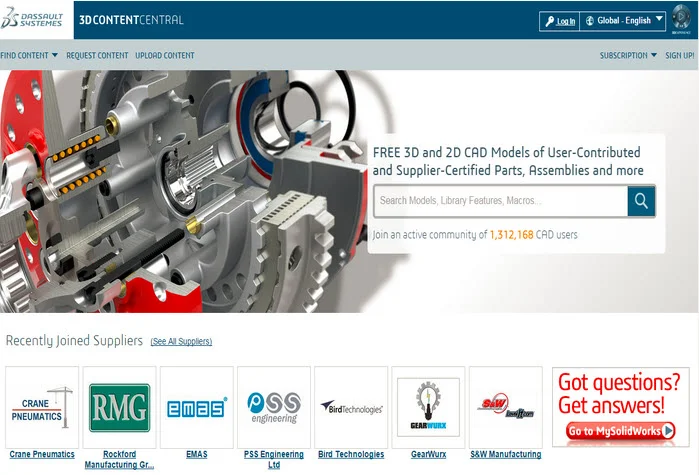Click the BirdTechnologies logo thumbnail
The height and width of the screenshot is (475, 699).
coord(351,407)
